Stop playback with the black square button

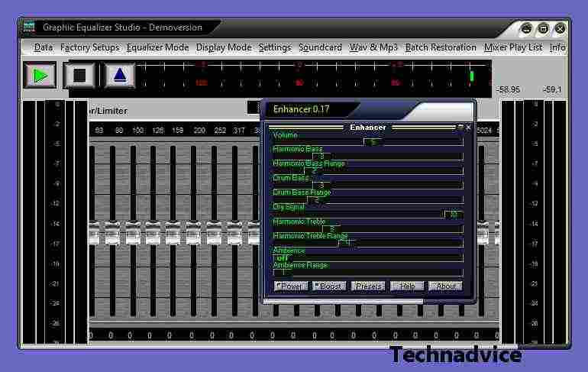coord(79,76)
